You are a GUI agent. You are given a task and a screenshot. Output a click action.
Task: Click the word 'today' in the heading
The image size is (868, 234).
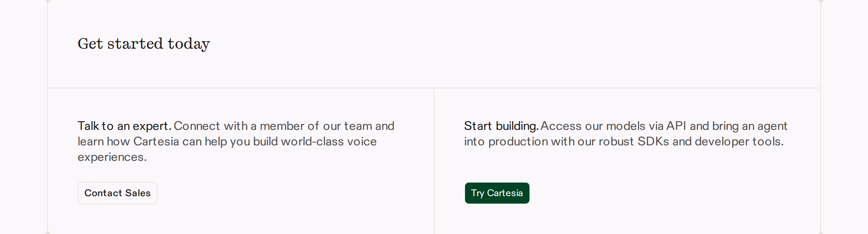pos(189,44)
